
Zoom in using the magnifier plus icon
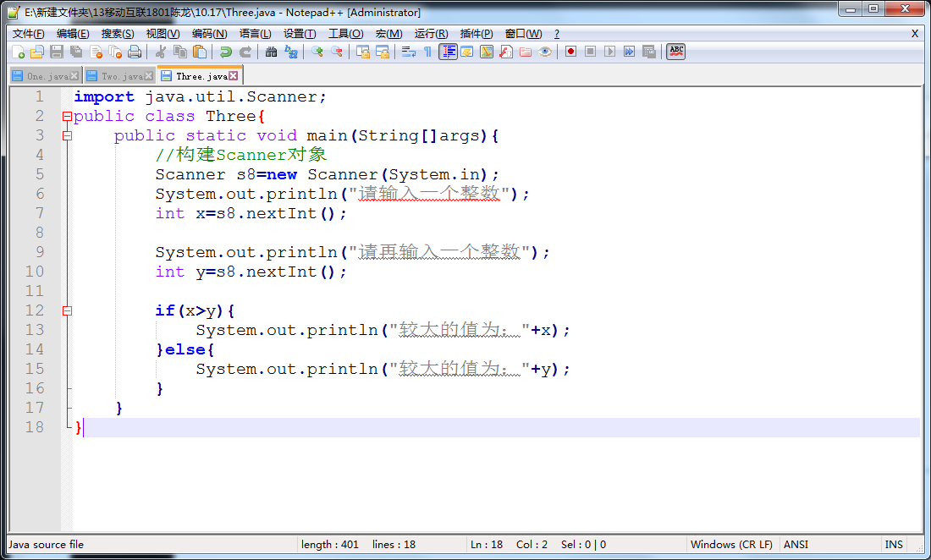pos(317,52)
